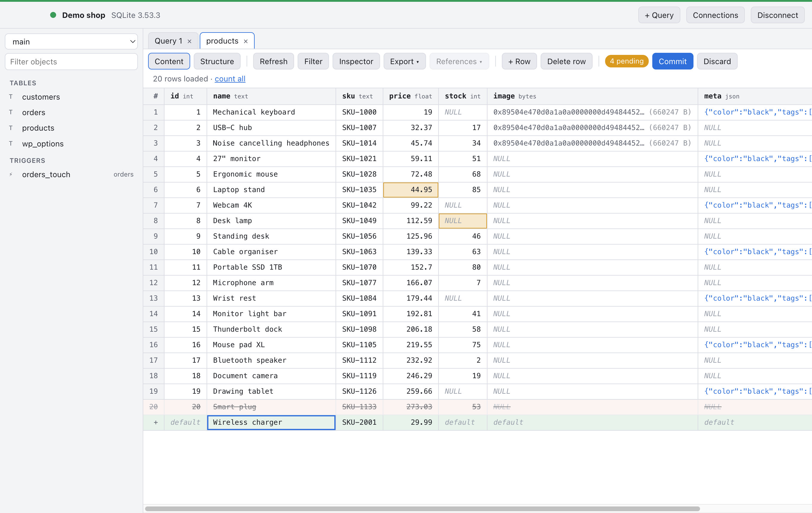This screenshot has width=812, height=513.
Task: Click the table icon beside customers
Action: [11, 97]
